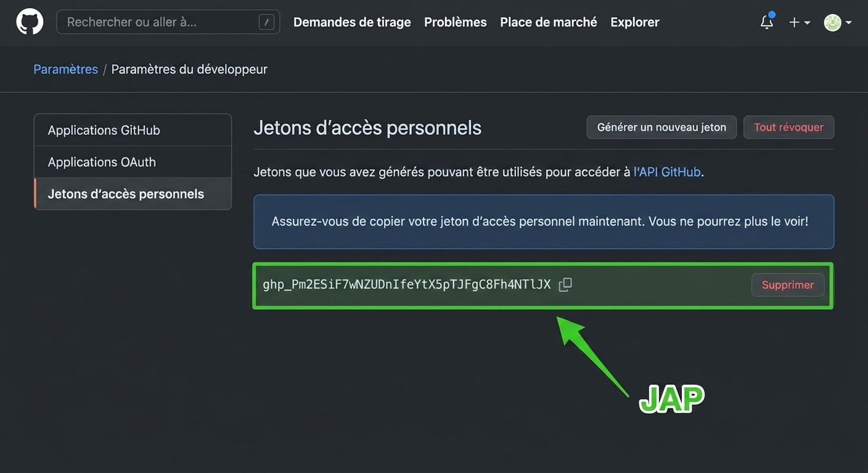Screen dimensions: 868x473
Task: Select Jetons d'accès personnels in the sidebar
Action: pos(133,194)
